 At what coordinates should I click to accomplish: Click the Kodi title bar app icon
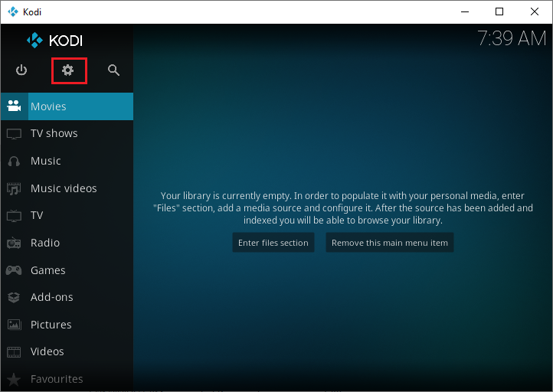pyautogui.click(x=13, y=12)
